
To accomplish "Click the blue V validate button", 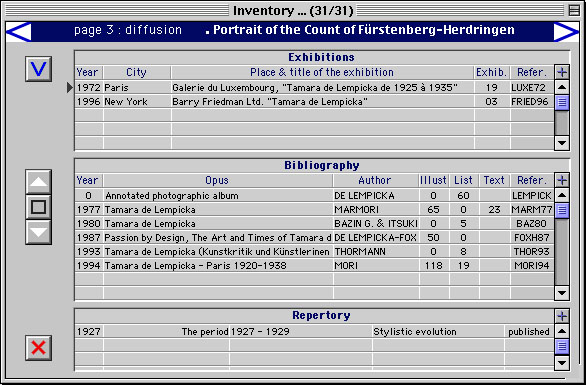I will pos(38,69).
